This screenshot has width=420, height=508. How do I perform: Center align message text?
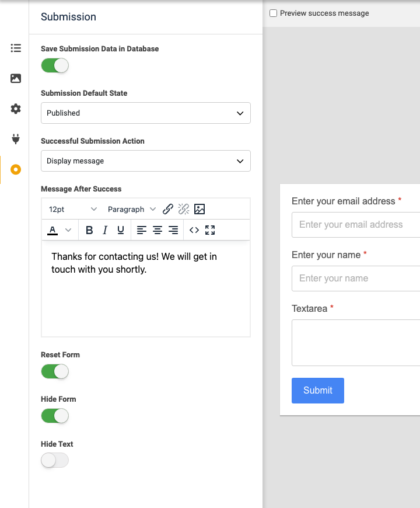pyautogui.click(x=157, y=230)
